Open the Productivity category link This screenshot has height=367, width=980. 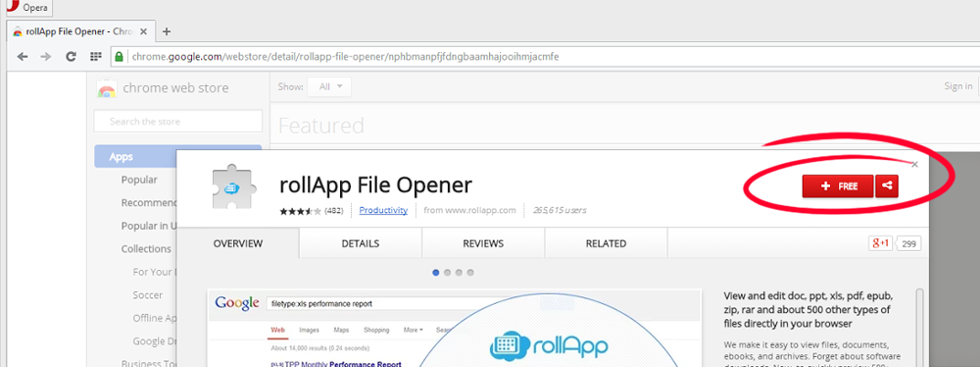383,210
